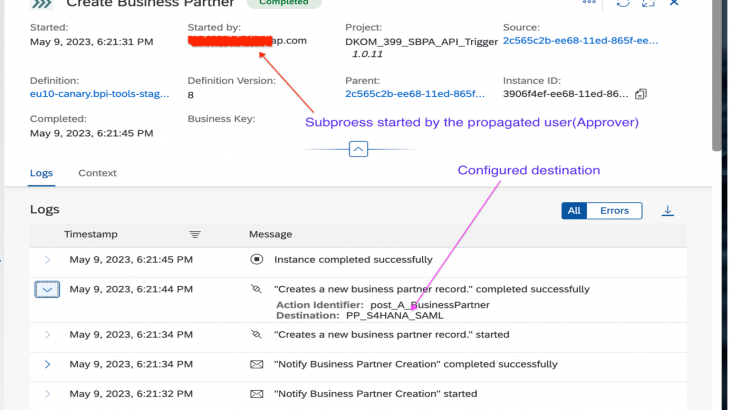Click the 'post_A_BusinessPartner' action identifier
The image size is (730, 410).
coord(430,305)
